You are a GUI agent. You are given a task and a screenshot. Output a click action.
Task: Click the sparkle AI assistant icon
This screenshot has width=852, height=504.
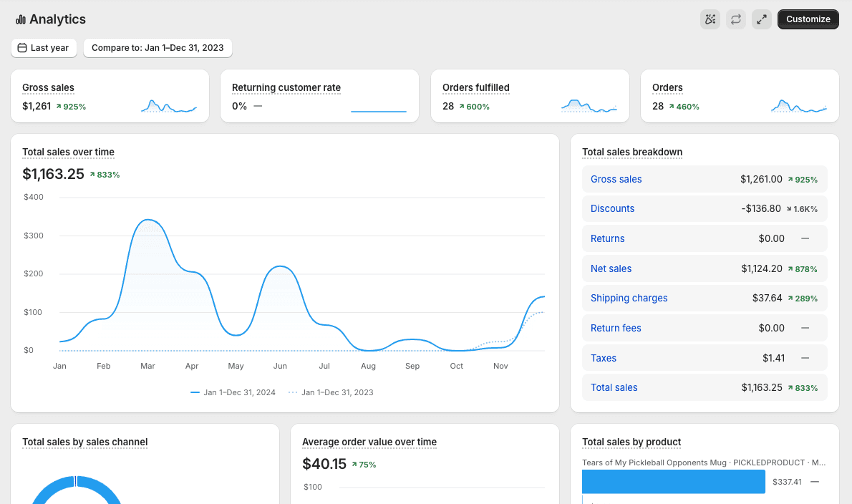pyautogui.click(x=710, y=19)
